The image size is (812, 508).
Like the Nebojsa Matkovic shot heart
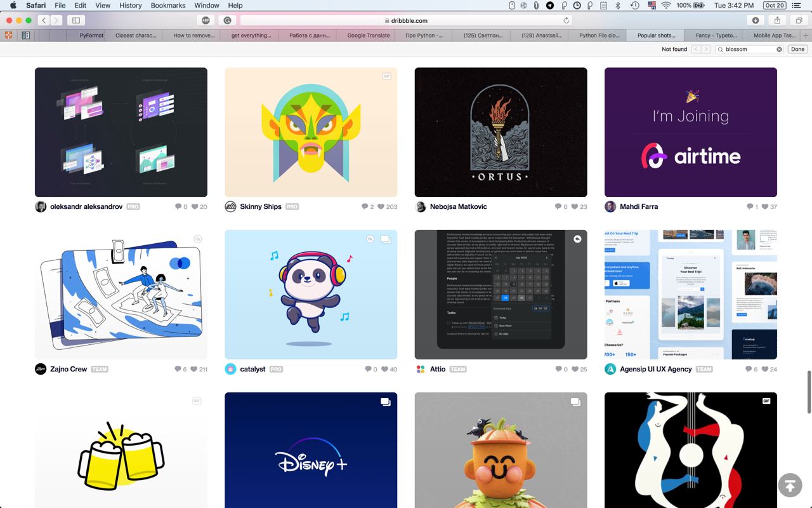pos(575,206)
